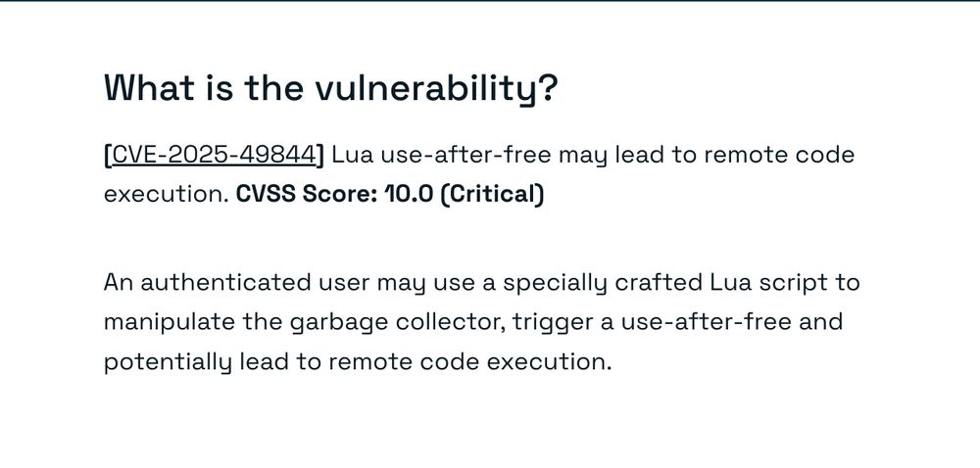Screen dimensions: 980x468
Task: Click the opening bracket before the CVE link
Action: point(108,155)
